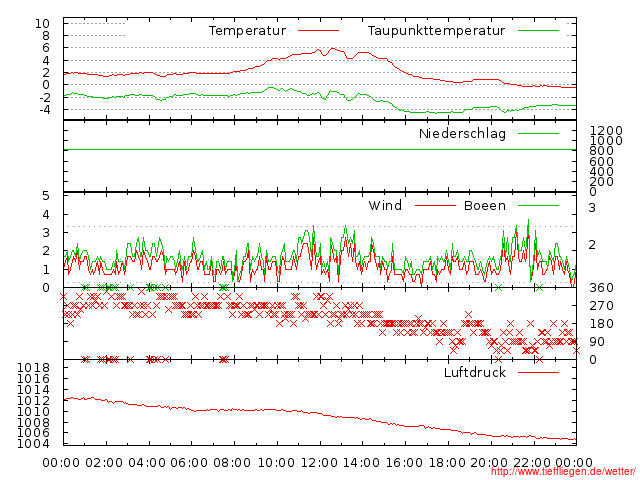Click the 20:00 time axis label
The image size is (640, 480).
click(489, 462)
